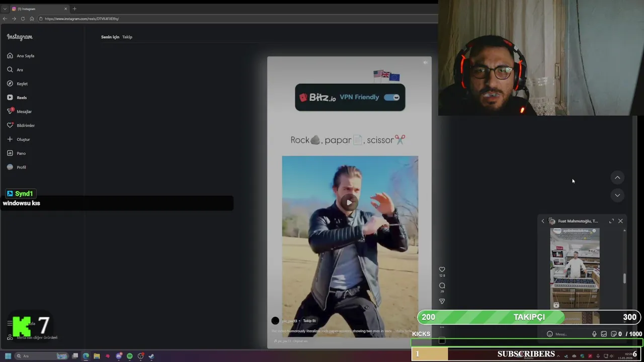Viewport: 644px width, 362px height.
Task: Open the browser tab list dropdown
Action: click(5, 9)
